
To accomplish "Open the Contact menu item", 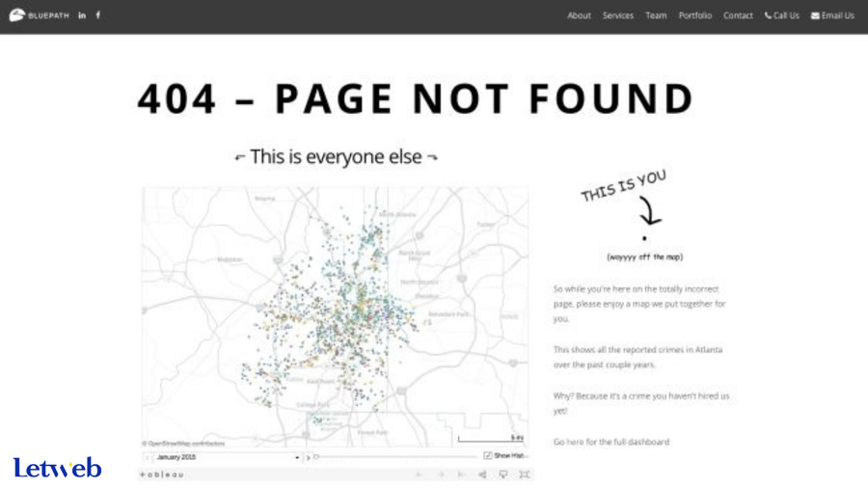I will click(x=738, y=15).
